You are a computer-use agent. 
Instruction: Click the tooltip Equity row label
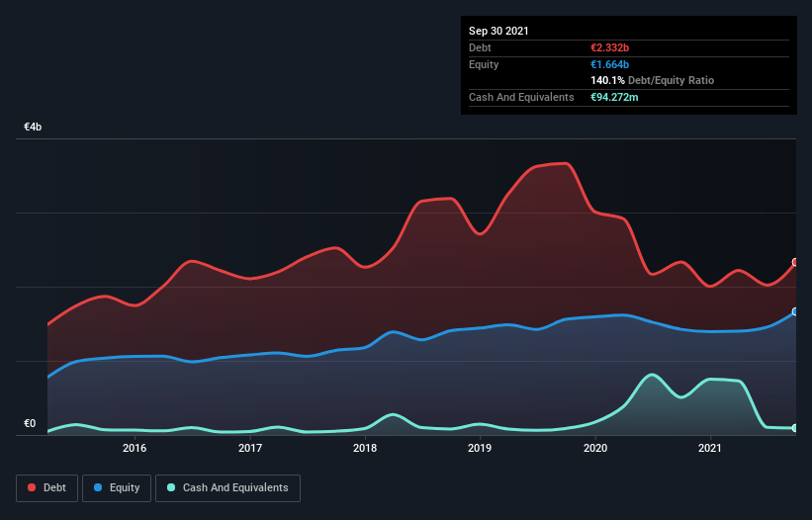click(x=484, y=64)
